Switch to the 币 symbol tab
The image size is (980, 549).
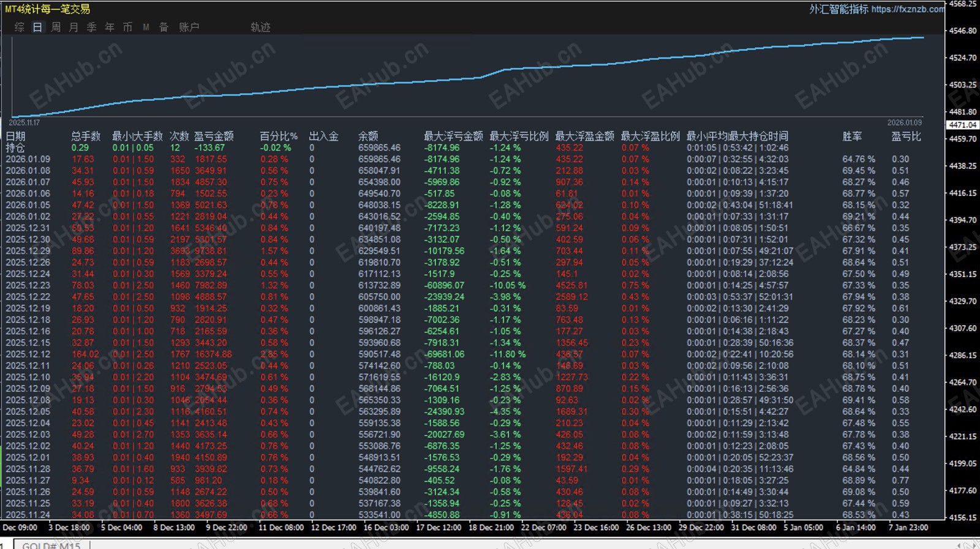point(127,27)
